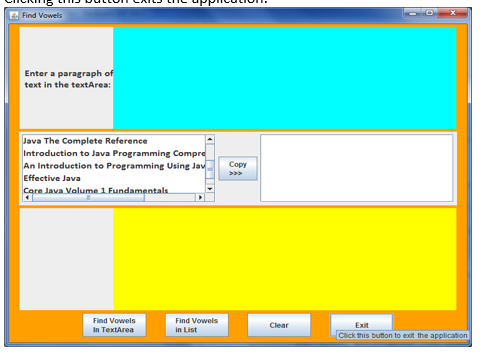Click the vertical scrollbar thumb in list

click(x=210, y=169)
